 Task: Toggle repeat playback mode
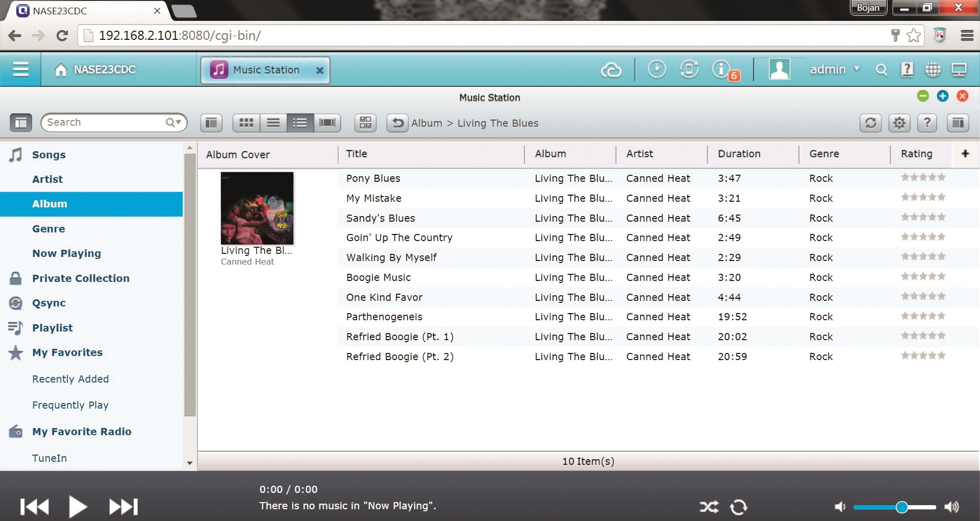point(739,507)
